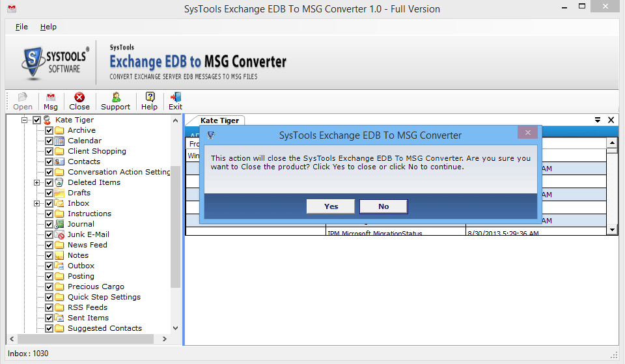Image resolution: width=625 pixels, height=364 pixels.
Task: Uncheck the Instructions checkbox
Action: pos(49,214)
